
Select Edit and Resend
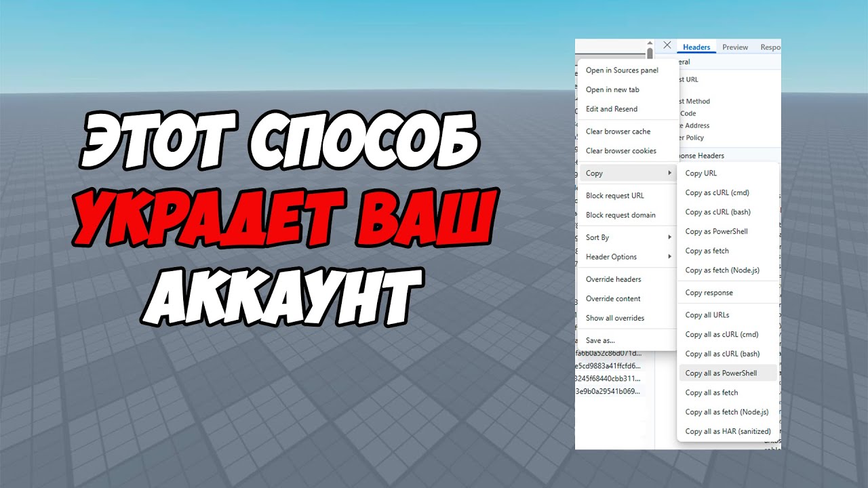612,109
